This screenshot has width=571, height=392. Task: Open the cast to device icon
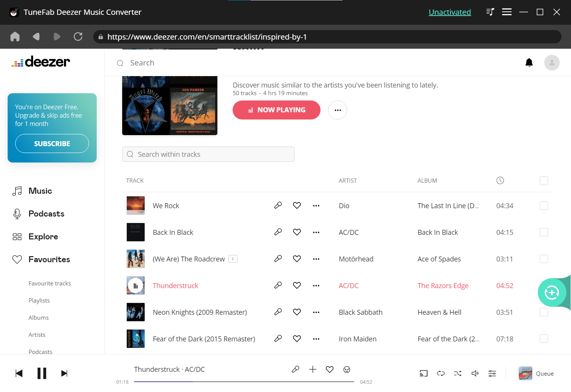click(x=424, y=373)
